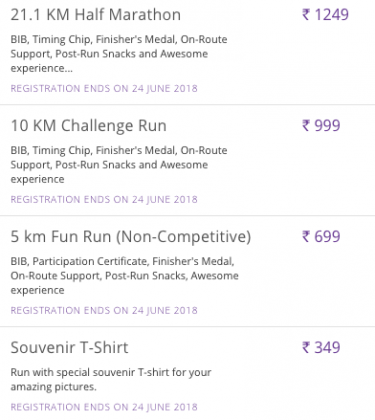The width and height of the screenshot is (375, 420).
Task: Select the Souvenir T-Shirt title
Action: pos(69,348)
